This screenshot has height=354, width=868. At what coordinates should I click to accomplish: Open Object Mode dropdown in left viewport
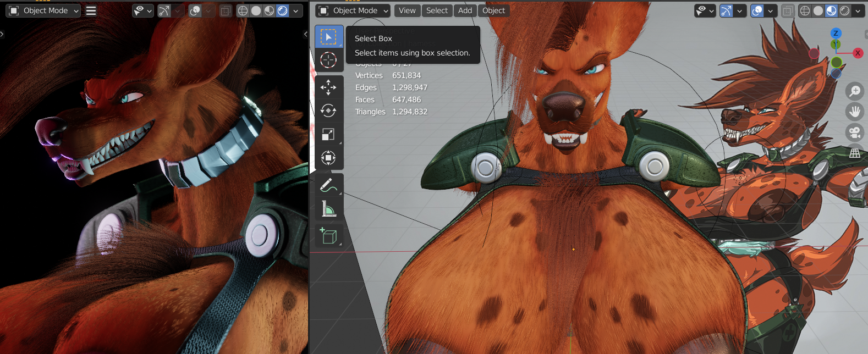44,10
